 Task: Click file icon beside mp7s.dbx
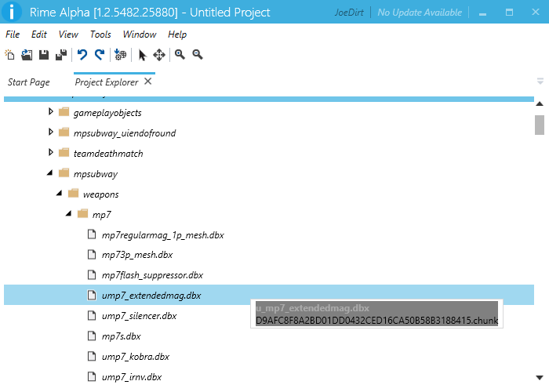pos(92,336)
